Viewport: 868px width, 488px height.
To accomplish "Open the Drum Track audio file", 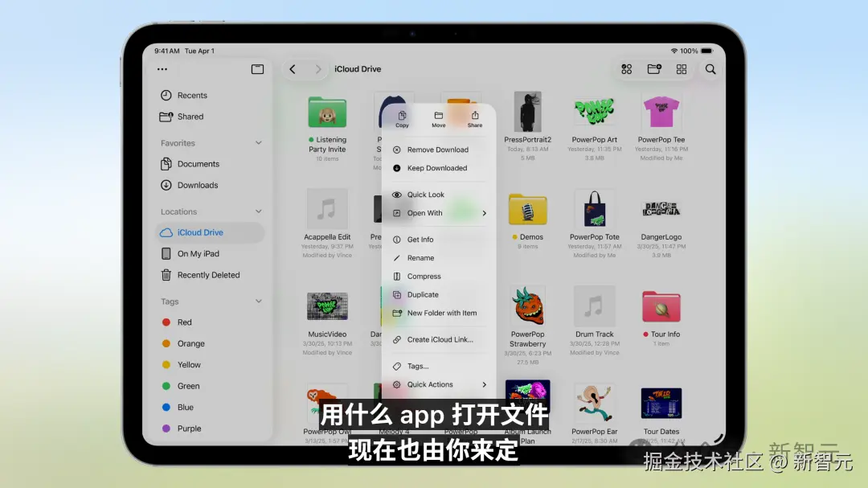I will [594, 306].
